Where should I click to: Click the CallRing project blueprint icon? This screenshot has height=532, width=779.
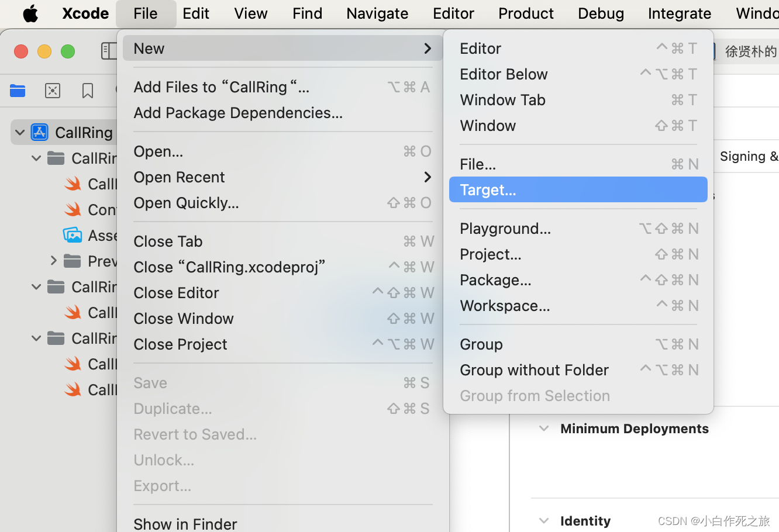(x=40, y=133)
